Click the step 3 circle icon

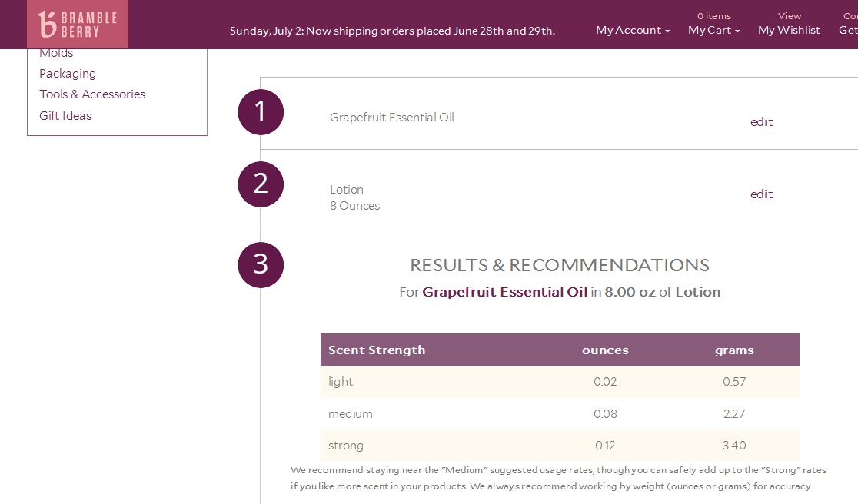[261, 265]
